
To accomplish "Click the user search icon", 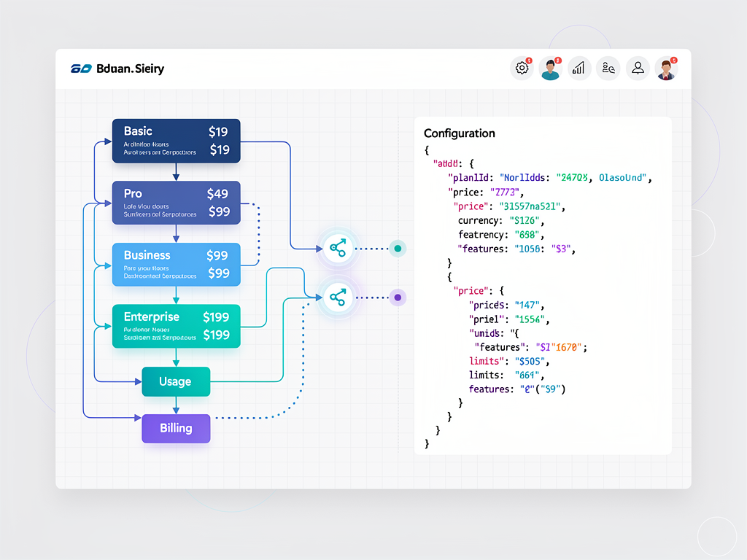I will pyautogui.click(x=608, y=68).
